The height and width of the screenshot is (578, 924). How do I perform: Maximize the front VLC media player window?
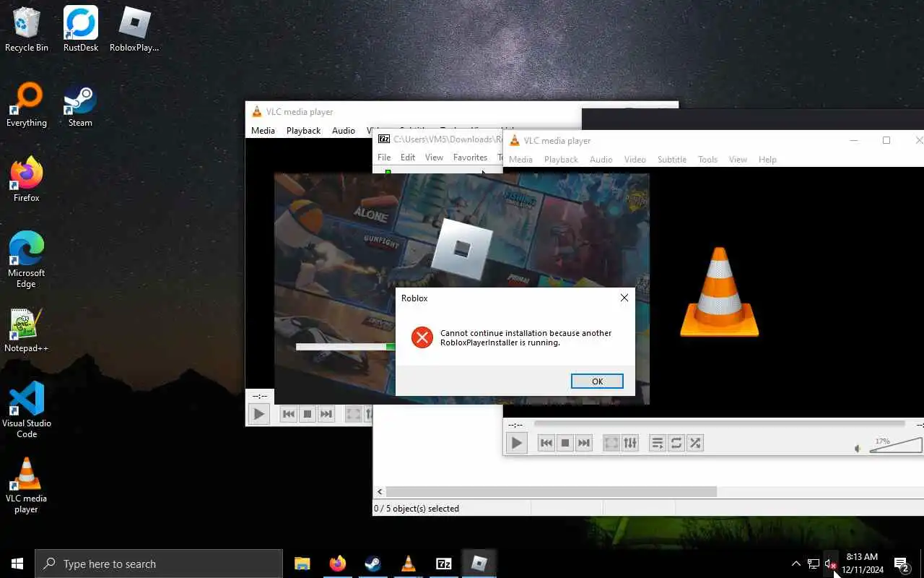coord(886,140)
